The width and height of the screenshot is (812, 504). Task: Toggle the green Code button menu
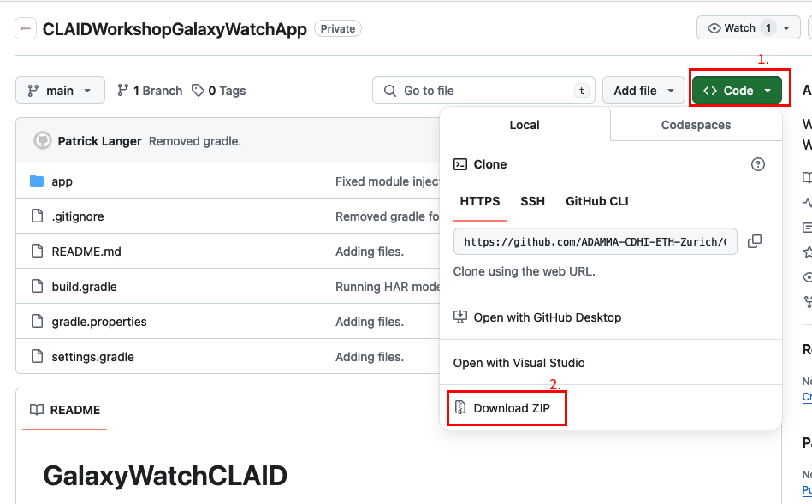point(737,90)
